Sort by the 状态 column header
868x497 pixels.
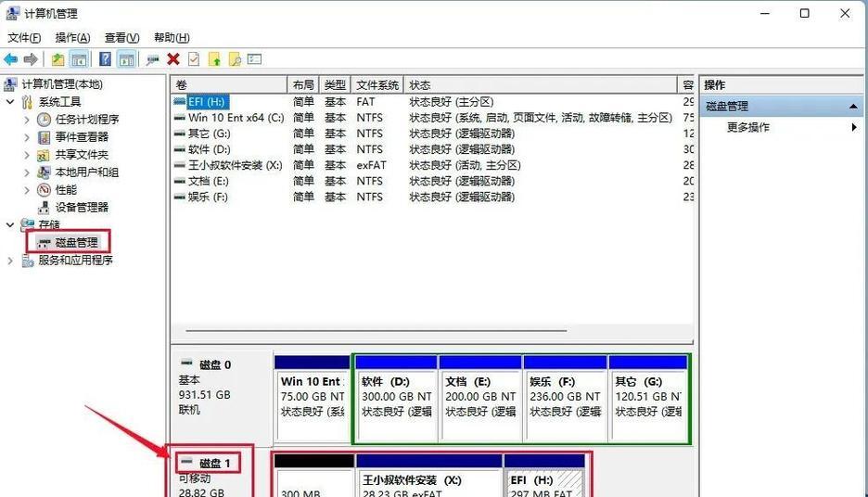point(541,84)
